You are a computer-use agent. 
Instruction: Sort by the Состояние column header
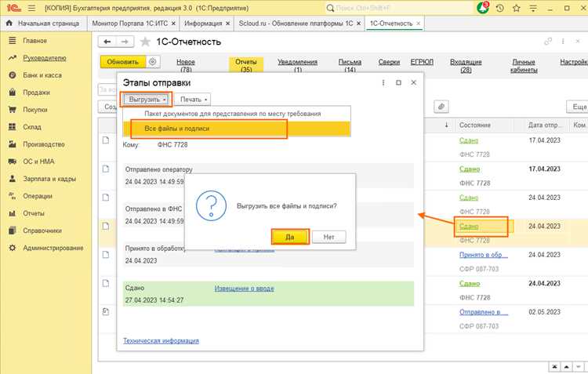475,125
